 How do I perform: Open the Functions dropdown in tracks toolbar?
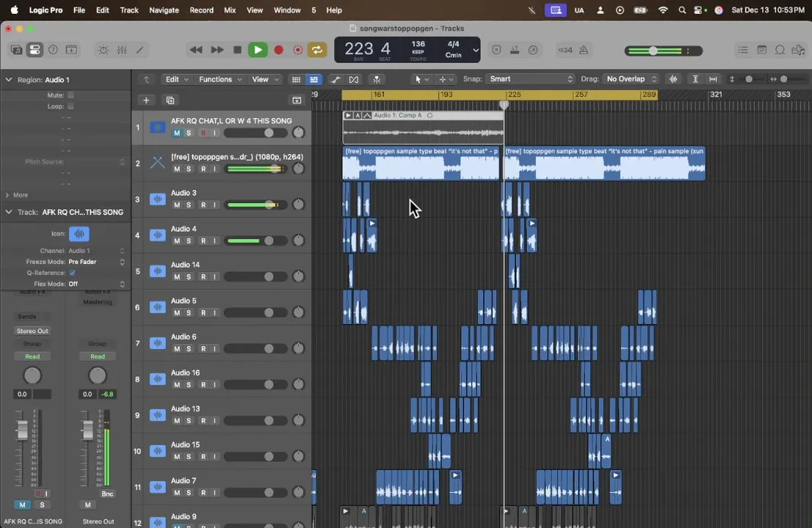(220, 79)
